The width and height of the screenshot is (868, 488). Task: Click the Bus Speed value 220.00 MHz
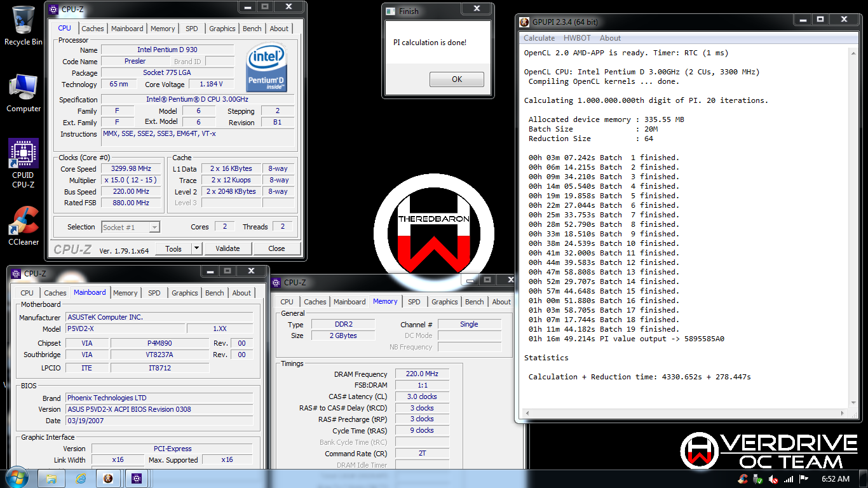(131, 191)
